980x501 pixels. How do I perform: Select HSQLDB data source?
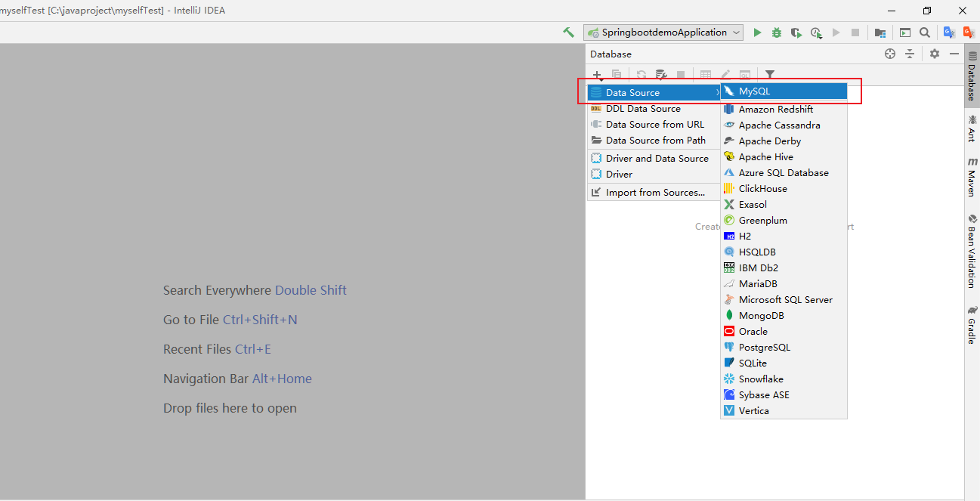click(x=784, y=252)
